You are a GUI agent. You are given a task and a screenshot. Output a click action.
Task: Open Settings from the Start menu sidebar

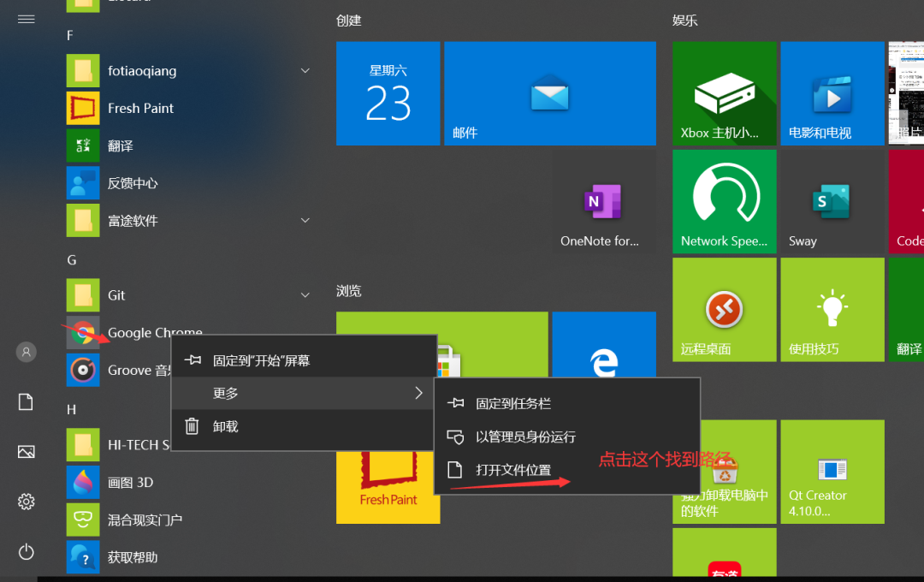pos(26,502)
